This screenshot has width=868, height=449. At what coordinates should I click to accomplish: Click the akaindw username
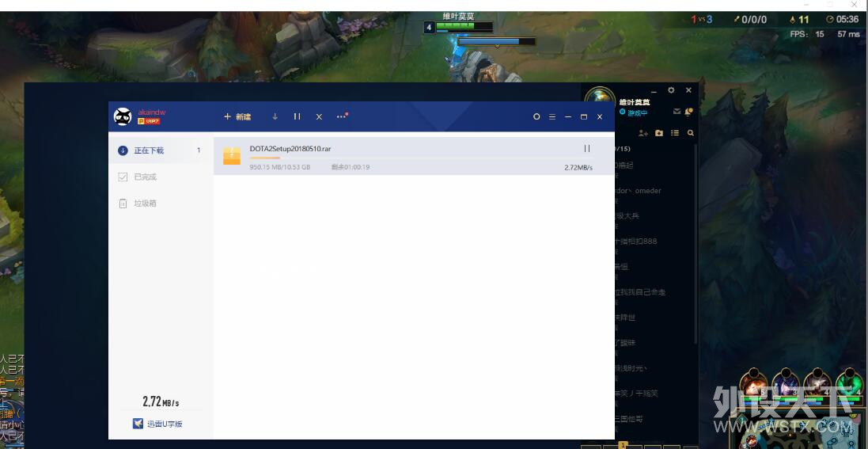[151, 112]
